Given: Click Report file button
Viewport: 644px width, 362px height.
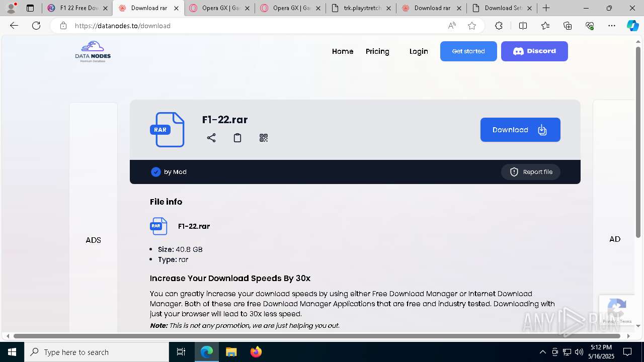Looking at the screenshot, I should (x=531, y=172).
